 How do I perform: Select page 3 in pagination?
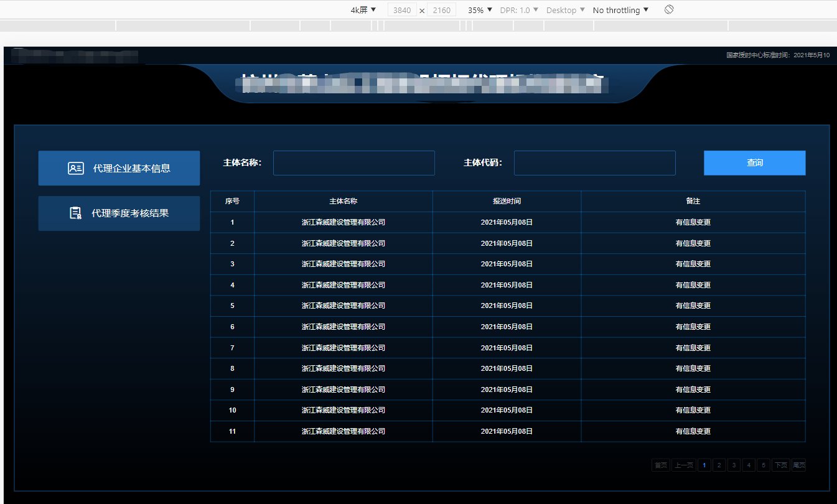(734, 465)
